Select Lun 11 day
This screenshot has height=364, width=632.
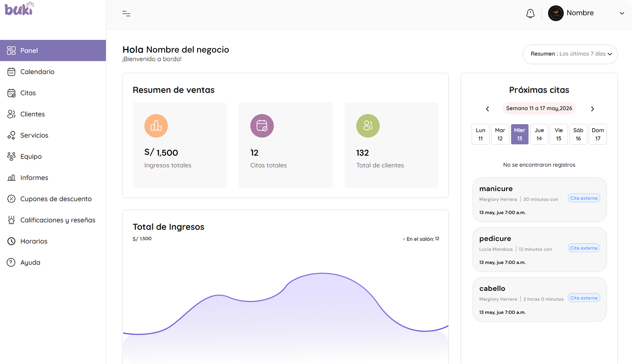(x=480, y=134)
